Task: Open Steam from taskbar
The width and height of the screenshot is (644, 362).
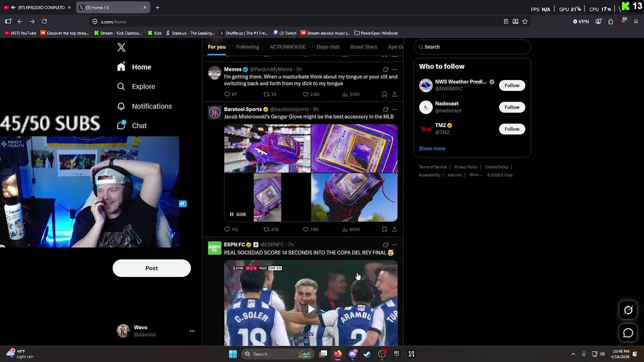Action: [367, 354]
